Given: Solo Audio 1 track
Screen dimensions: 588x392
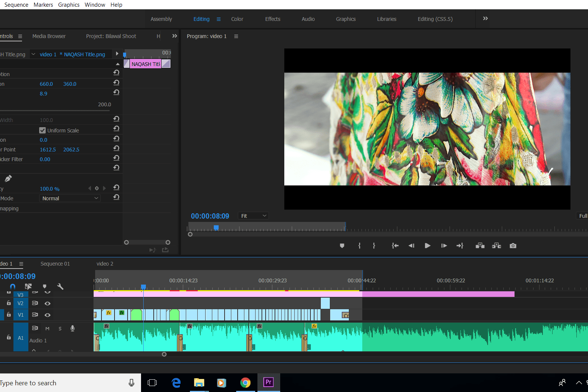Looking at the screenshot, I should click(x=60, y=329).
